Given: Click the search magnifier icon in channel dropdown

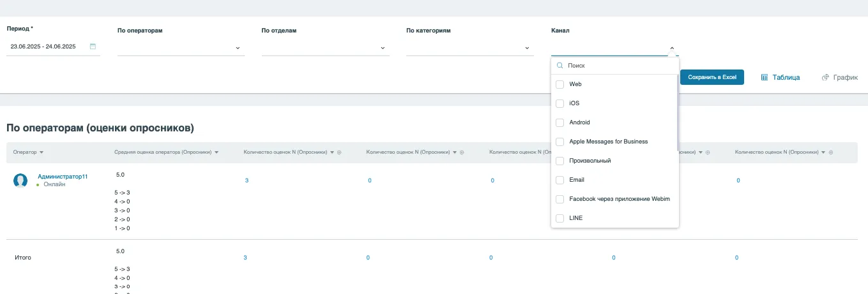Looking at the screenshot, I should click(x=560, y=66).
